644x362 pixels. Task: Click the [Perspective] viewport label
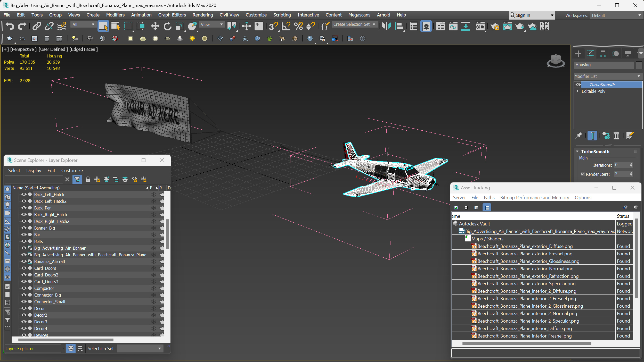(23, 49)
